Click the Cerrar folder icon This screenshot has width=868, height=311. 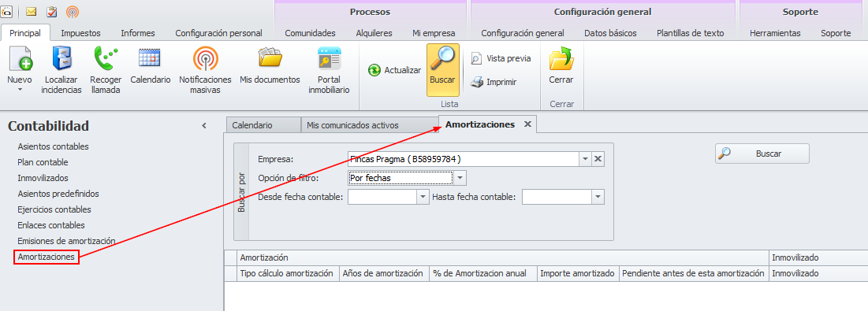(x=561, y=58)
